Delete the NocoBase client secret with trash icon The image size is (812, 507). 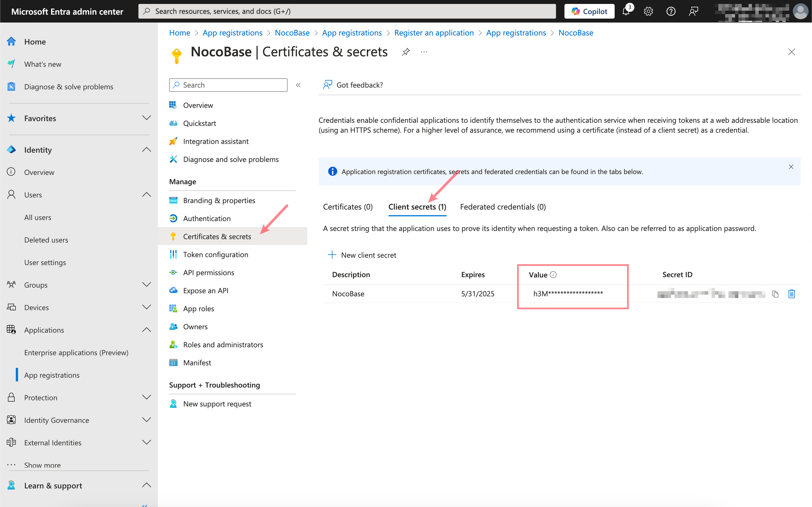pyautogui.click(x=791, y=294)
